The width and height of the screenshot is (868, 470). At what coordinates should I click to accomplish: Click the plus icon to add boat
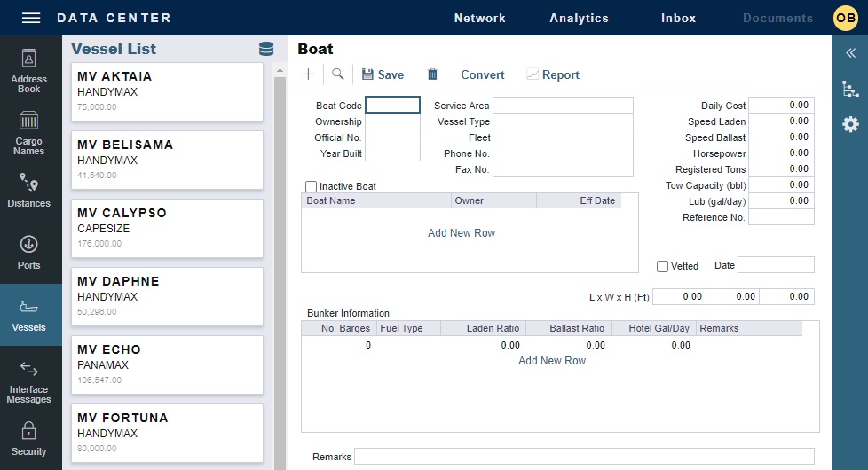(308, 74)
